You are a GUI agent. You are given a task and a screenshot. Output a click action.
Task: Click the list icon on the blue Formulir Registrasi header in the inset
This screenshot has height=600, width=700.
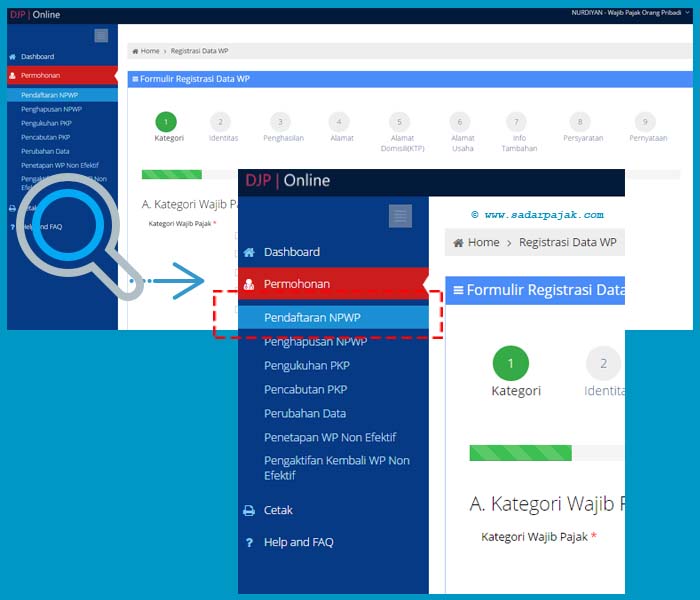(458, 290)
